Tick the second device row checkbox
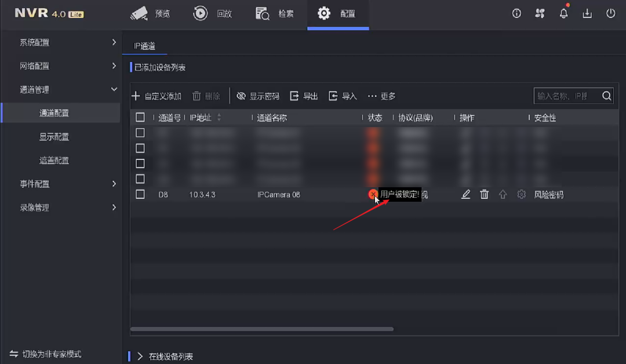626x364 pixels. tap(140, 148)
